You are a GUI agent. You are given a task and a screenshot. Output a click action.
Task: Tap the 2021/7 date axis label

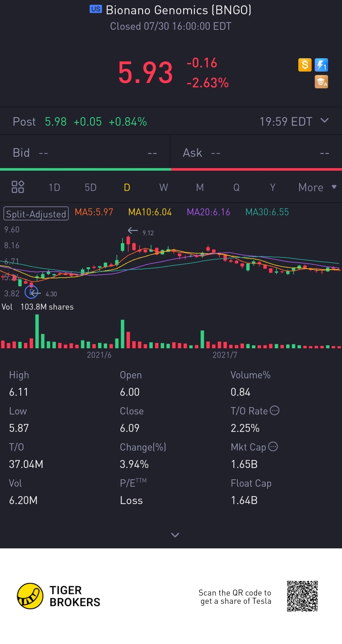pyautogui.click(x=225, y=355)
